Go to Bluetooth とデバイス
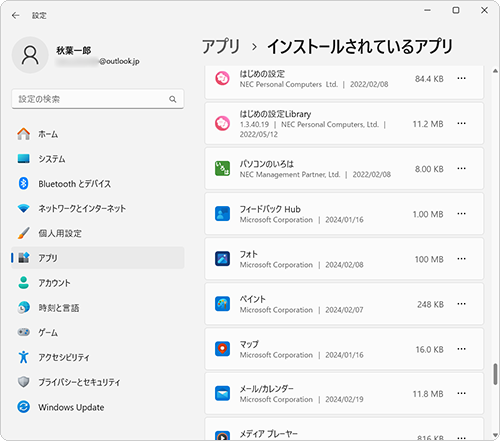 click(98, 183)
